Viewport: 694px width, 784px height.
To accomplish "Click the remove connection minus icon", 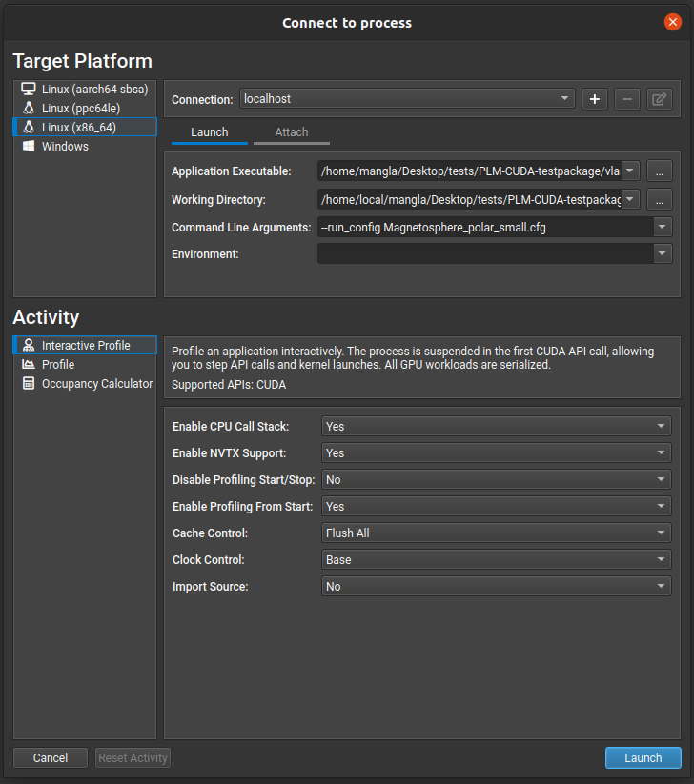I will pyautogui.click(x=626, y=99).
